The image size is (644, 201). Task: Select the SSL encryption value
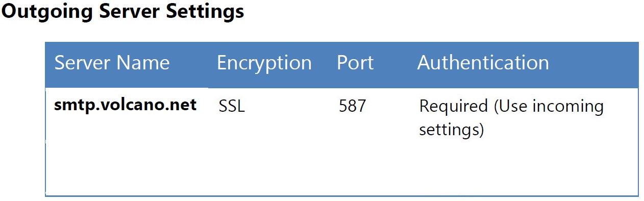232,106
